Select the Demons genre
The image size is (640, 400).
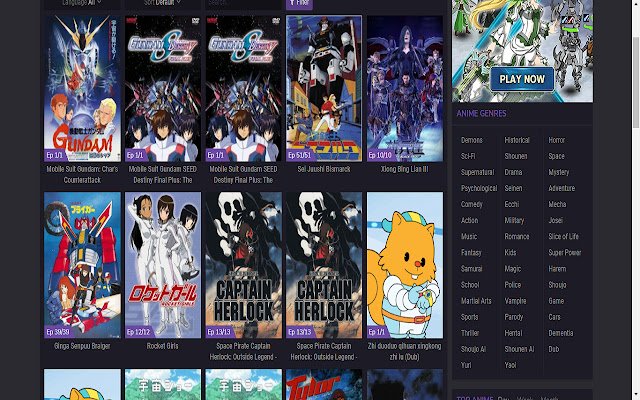coord(471,140)
